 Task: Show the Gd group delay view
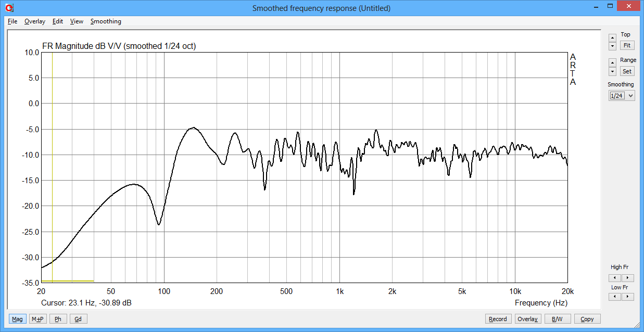point(78,319)
